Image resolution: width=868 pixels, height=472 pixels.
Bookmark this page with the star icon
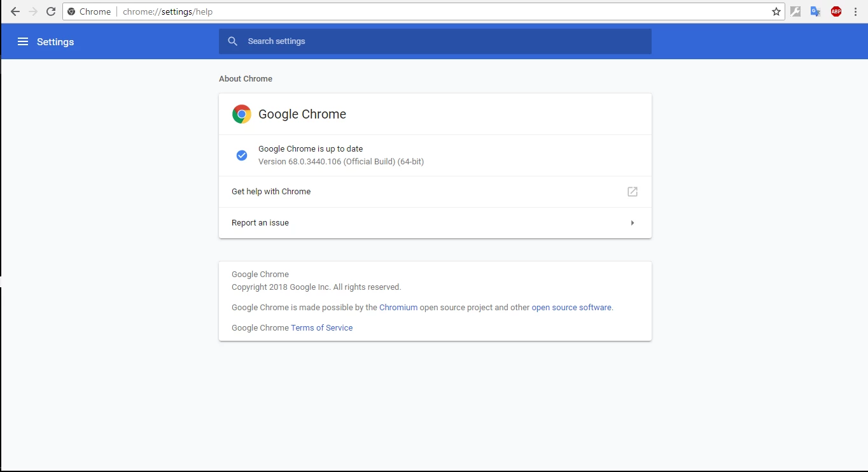pyautogui.click(x=776, y=11)
